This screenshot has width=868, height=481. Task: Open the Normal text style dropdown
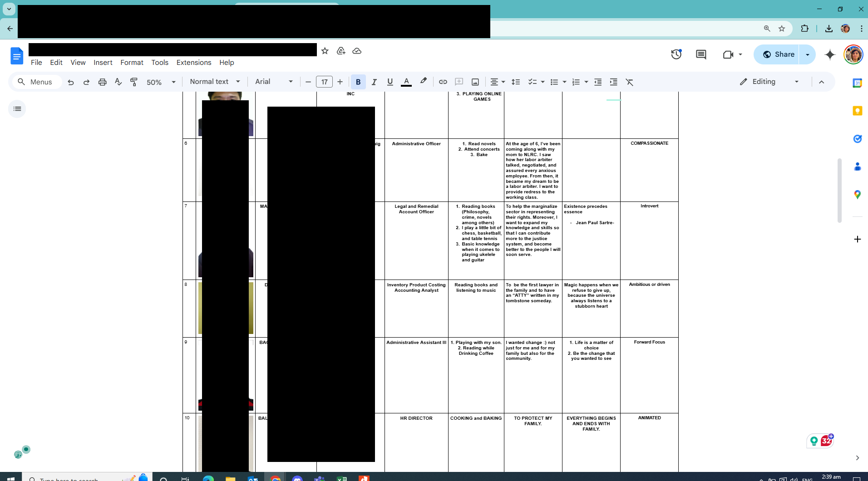215,82
